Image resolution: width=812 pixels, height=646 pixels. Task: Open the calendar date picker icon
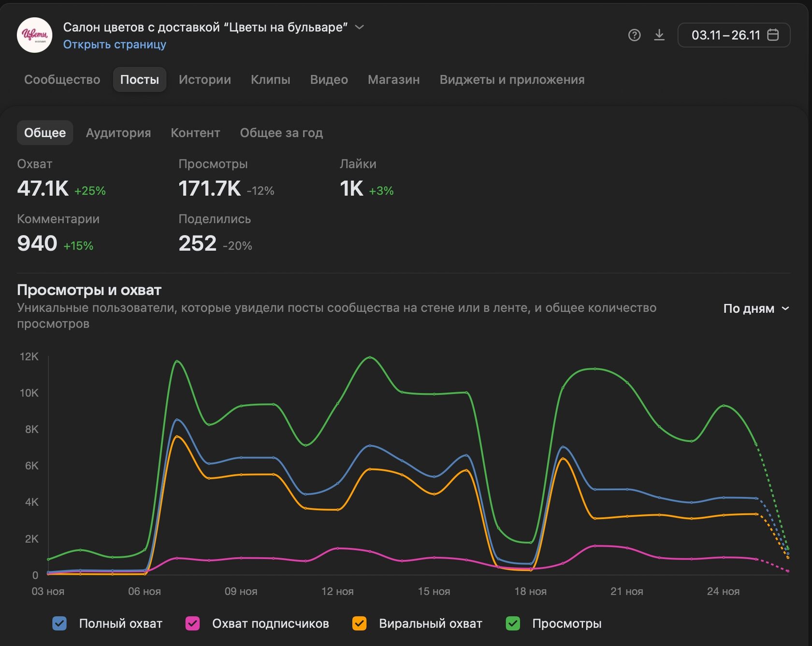point(773,35)
